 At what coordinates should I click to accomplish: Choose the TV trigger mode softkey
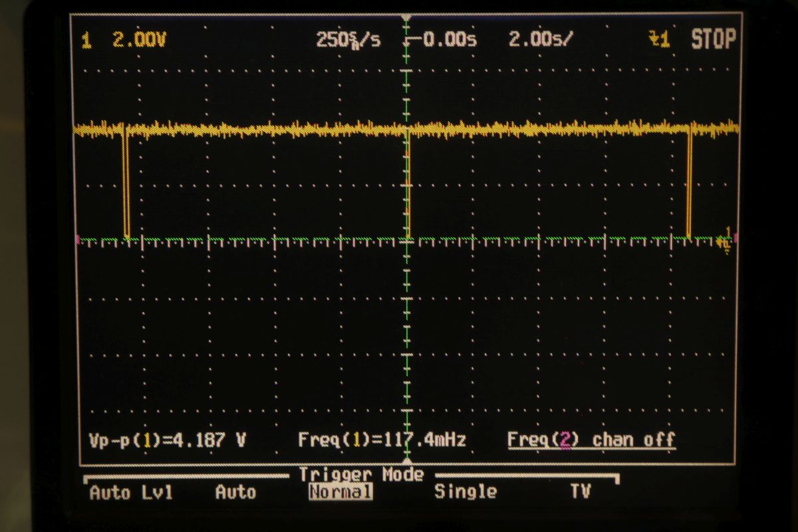[x=580, y=492]
